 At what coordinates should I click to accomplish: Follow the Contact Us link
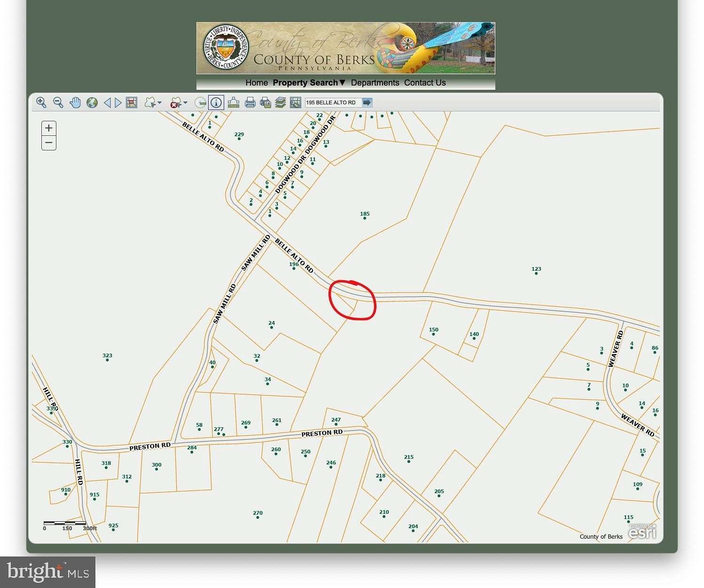(425, 83)
